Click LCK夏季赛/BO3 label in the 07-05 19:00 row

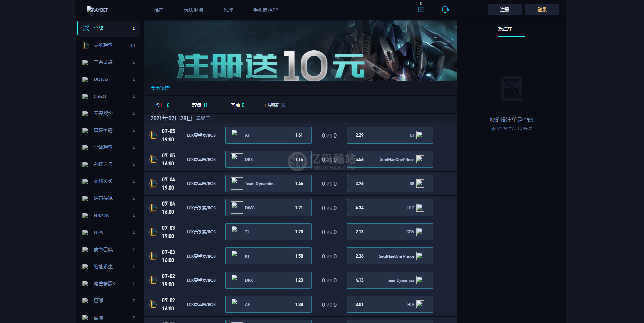tap(201, 135)
